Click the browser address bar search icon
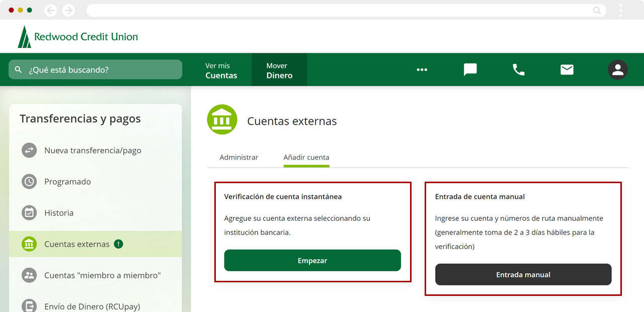Screen dimensions: 644x312 (x=597, y=10)
